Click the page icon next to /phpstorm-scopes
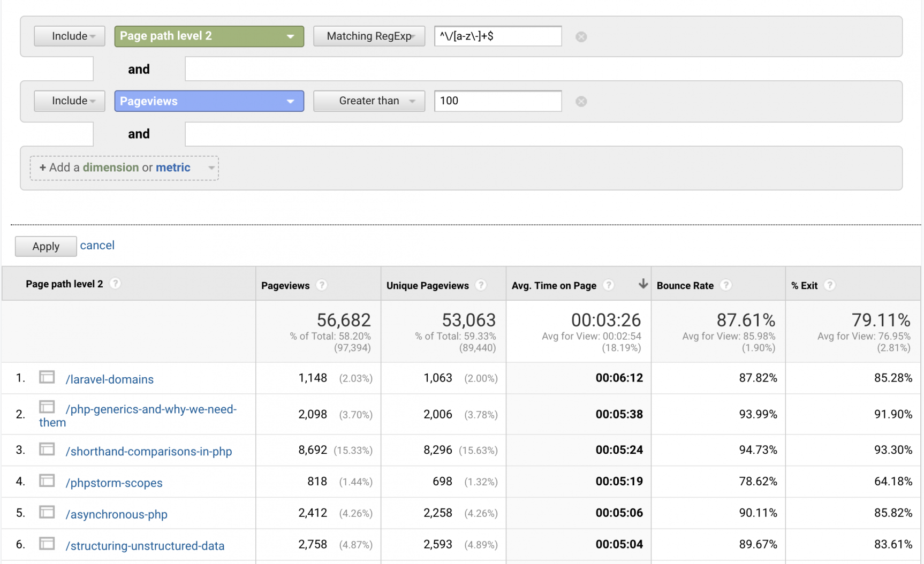This screenshot has height=564, width=924. (x=47, y=481)
